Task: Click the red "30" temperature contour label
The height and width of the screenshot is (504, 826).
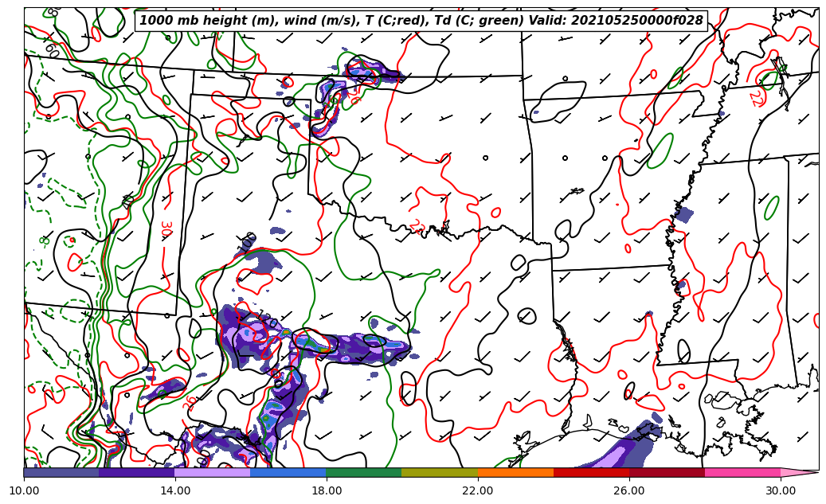Action: click(166, 229)
